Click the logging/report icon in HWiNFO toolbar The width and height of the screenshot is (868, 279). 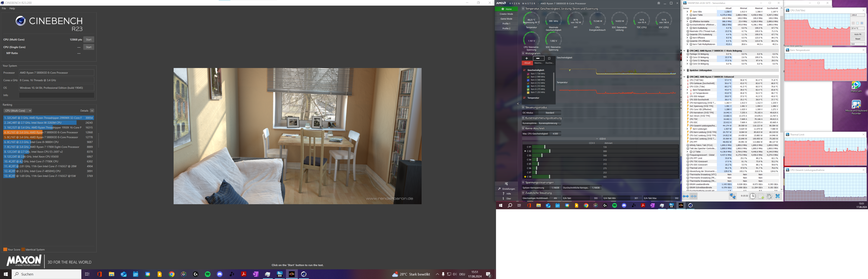coord(761,197)
